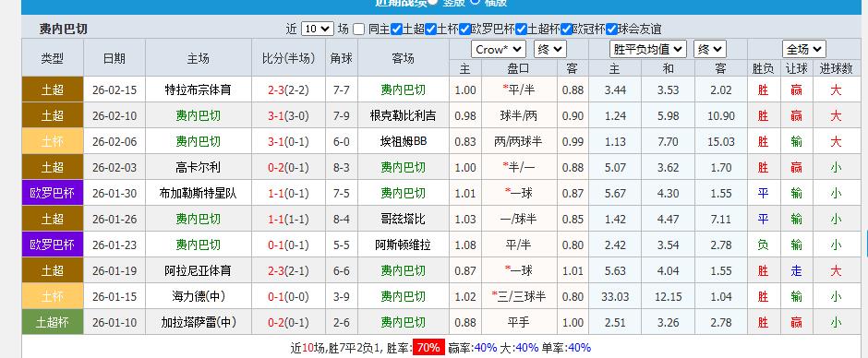The width and height of the screenshot is (868, 358).
Task: Open the 阿斯顿维拉 team link
Action: [403, 245]
